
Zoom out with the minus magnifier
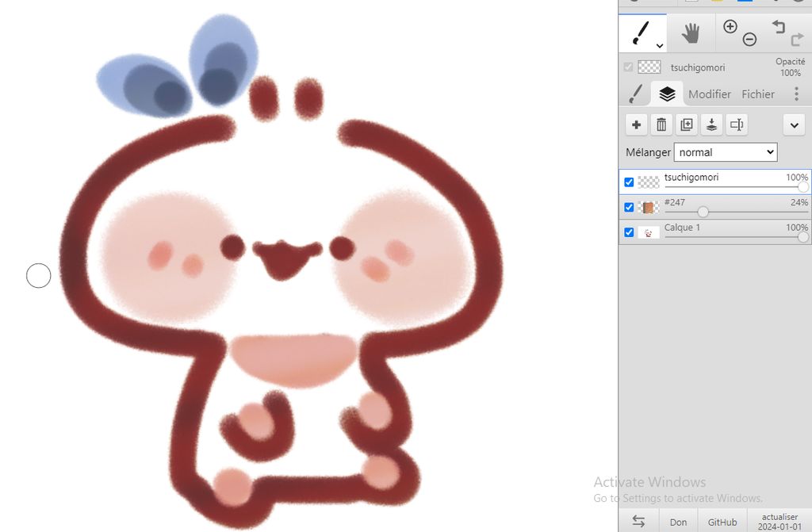pyautogui.click(x=749, y=40)
